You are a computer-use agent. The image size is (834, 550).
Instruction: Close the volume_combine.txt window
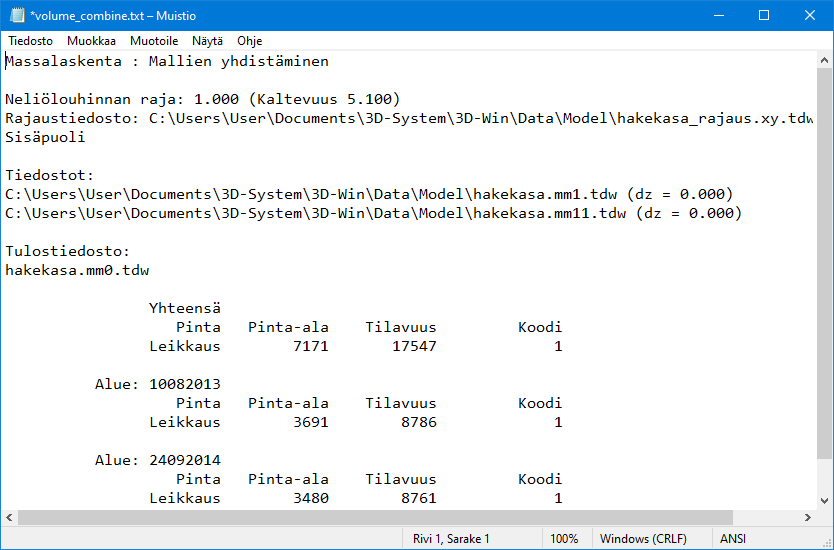pyautogui.click(x=809, y=16)
